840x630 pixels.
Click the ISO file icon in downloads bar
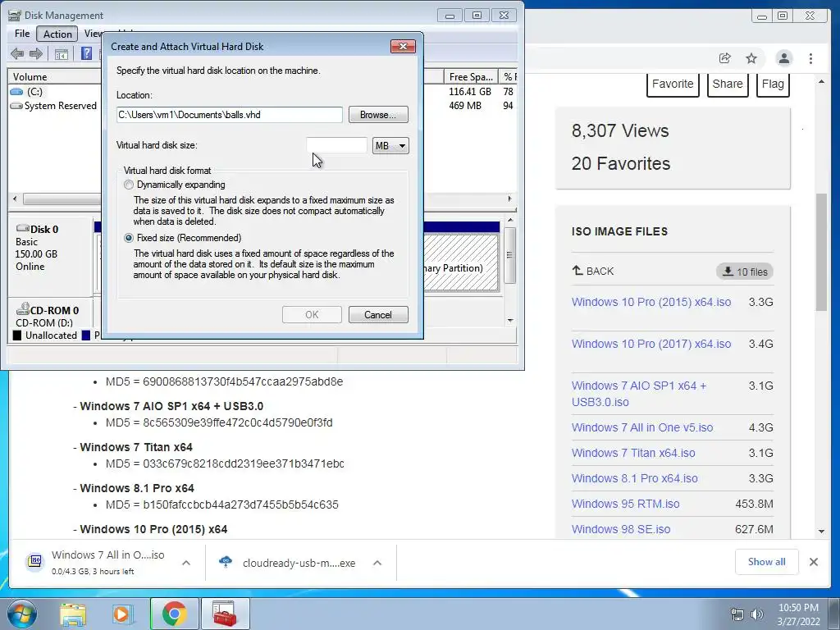pos(35,561)
